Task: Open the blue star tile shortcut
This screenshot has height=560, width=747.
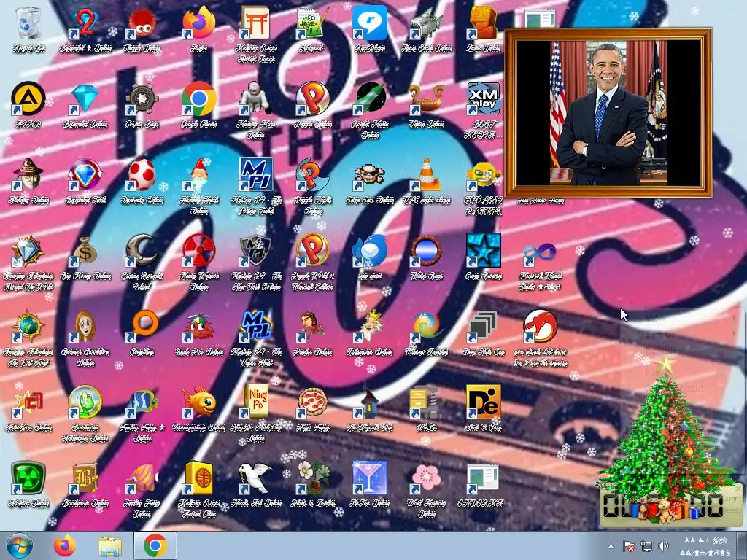Action: (483, 251)
